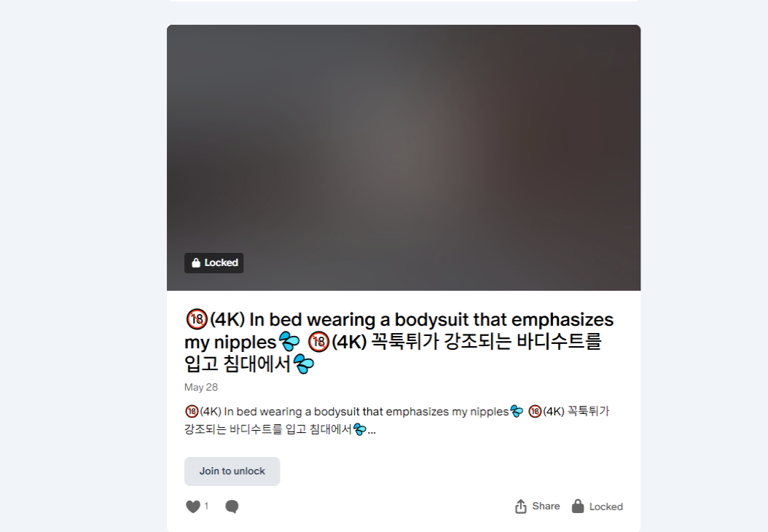768x532 pixels.
Task: Click the small lock icon in thumbnail badge
Action: pos(196,263)
